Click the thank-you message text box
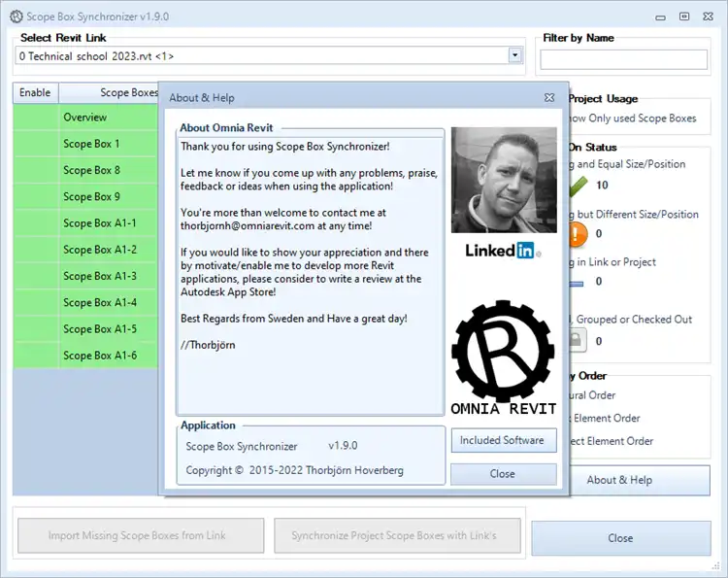Viewport: 728px width, 578px height. point(311,276)
